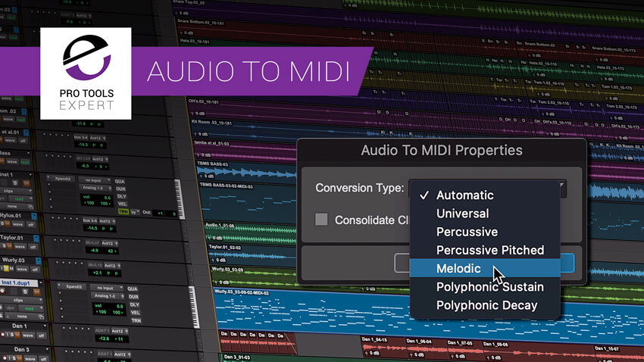Record-enable the Dan 1 track
Viewport: 644px width, 362px height.
[x=2, y=335]
